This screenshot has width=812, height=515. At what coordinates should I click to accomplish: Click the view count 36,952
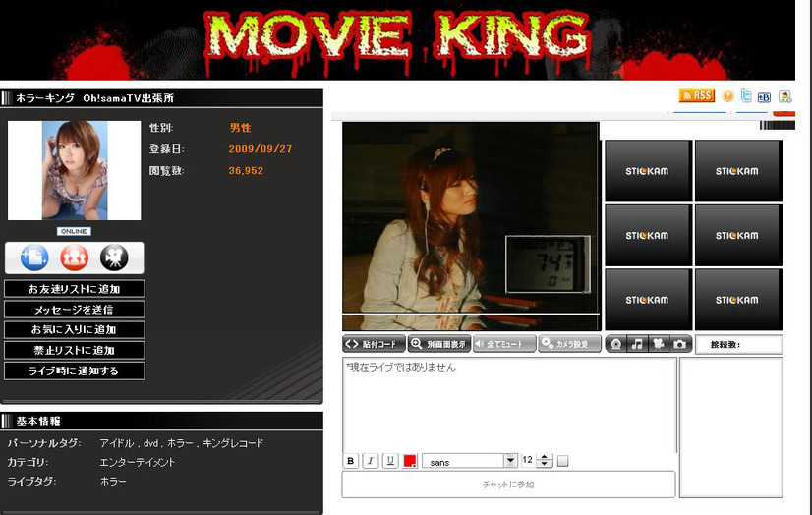[x=246, y=171]
